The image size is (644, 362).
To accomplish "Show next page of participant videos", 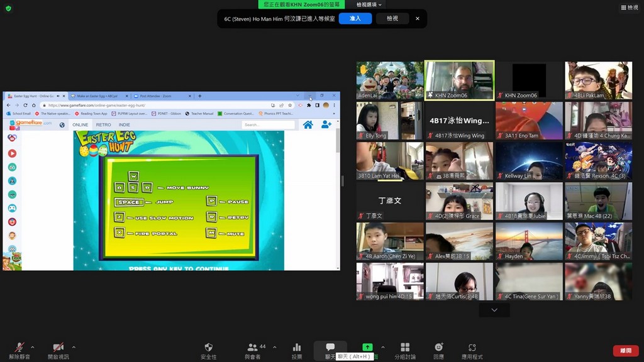I will [494, 310].
